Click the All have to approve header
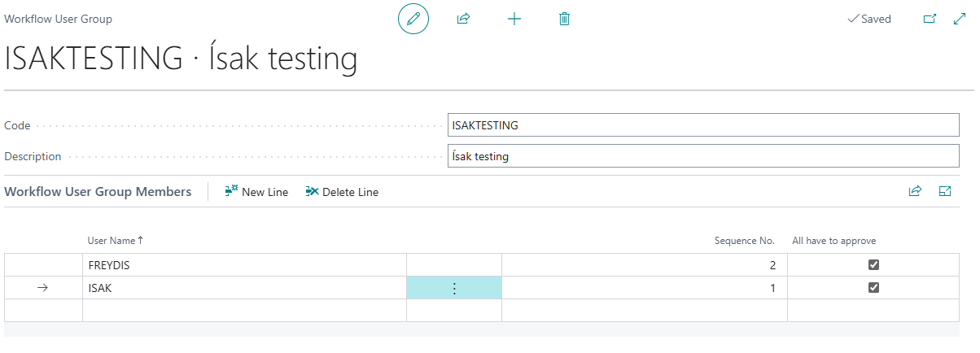 click(834, 241)
